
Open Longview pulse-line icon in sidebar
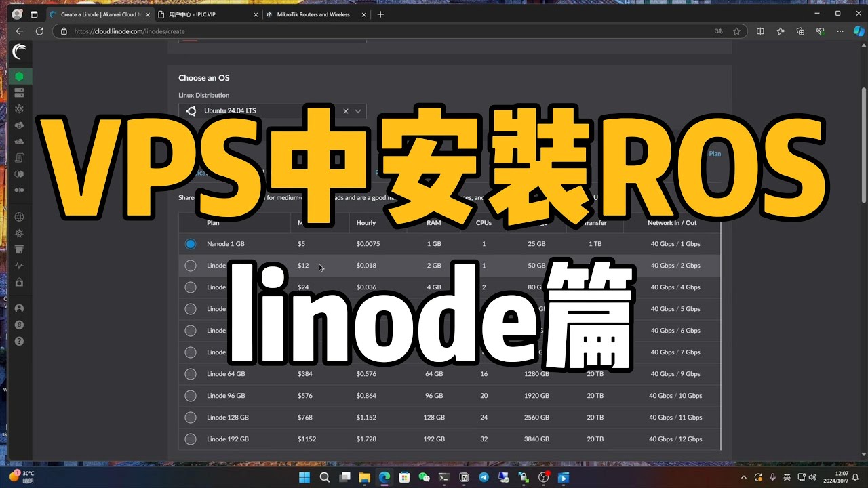19,266
